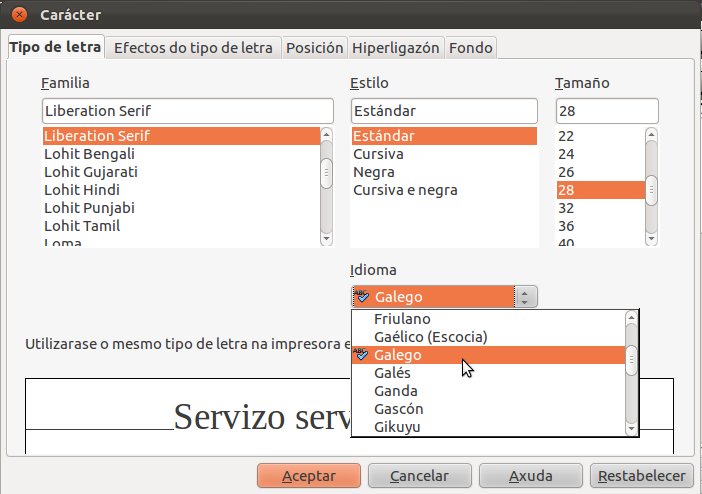Choose Cursiva e negra style
Image resolution: width=702 pixels, height=494 pixels.
coord(444,190)
